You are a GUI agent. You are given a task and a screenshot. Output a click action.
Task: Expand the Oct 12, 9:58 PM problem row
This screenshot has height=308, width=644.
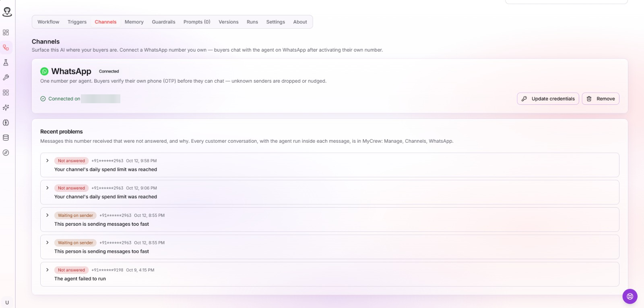(x=47, y=160)
